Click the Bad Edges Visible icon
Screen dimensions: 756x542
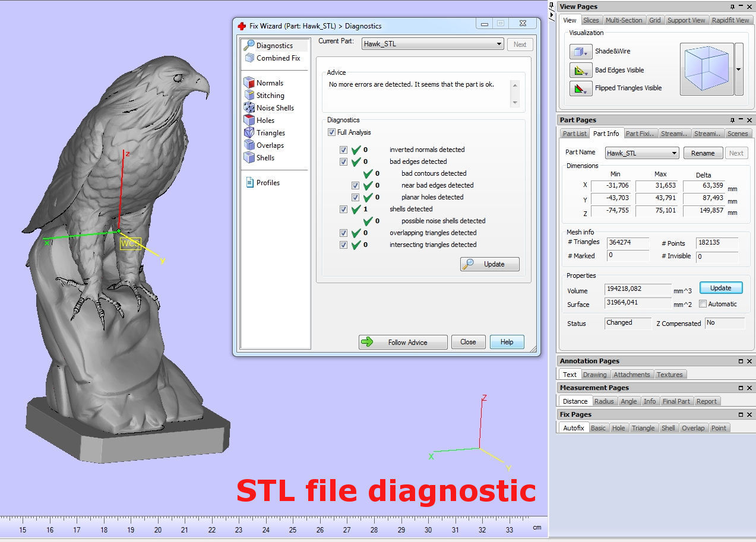580,70
